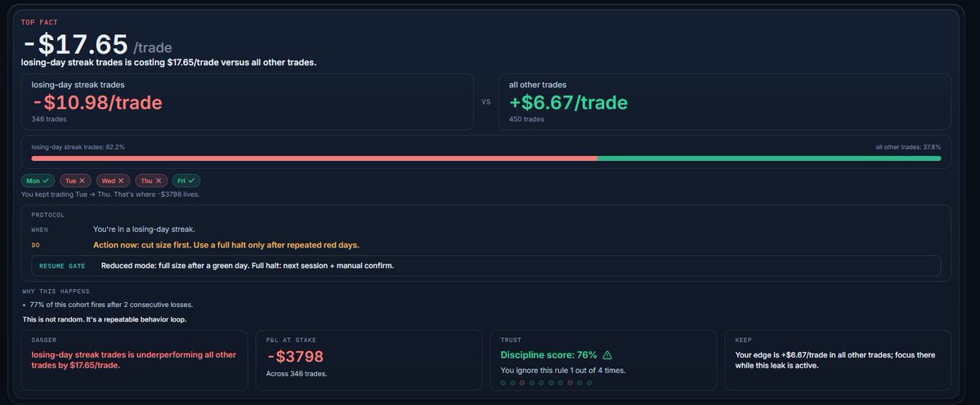Click the Wed day chip
Screen dimensions: 980x405
click(x=113, y=181)
